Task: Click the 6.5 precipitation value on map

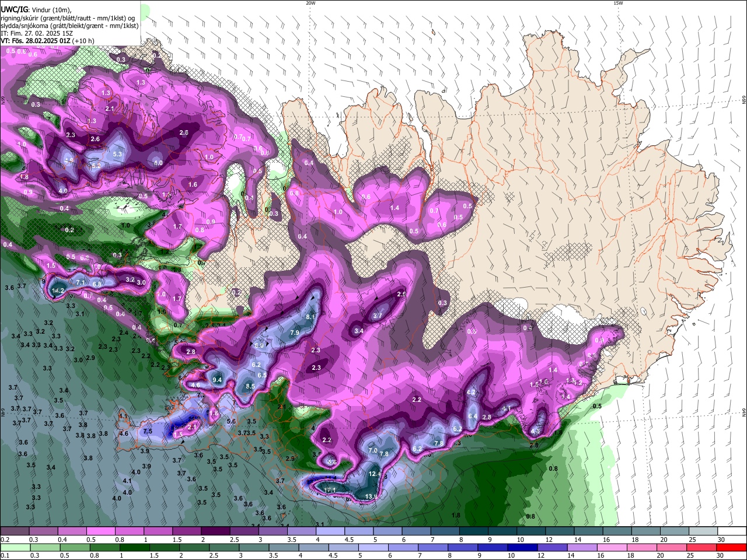Action: 262,375
